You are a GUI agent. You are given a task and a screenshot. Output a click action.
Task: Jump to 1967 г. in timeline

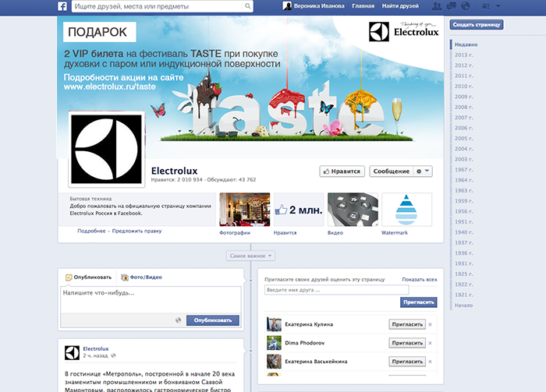(463, 170)
